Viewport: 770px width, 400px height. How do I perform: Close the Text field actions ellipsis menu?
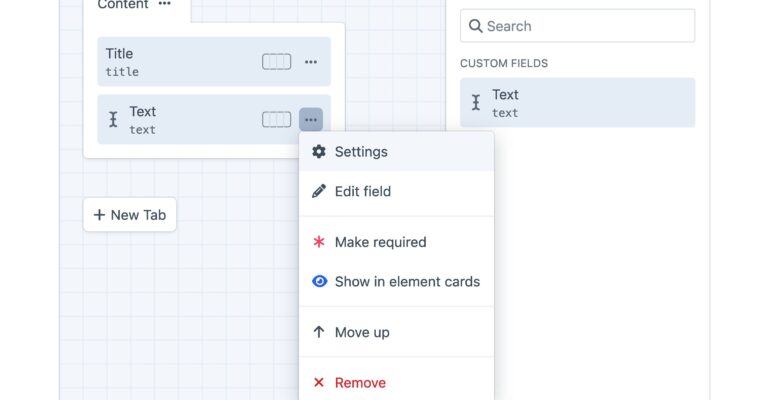(311, 119)
